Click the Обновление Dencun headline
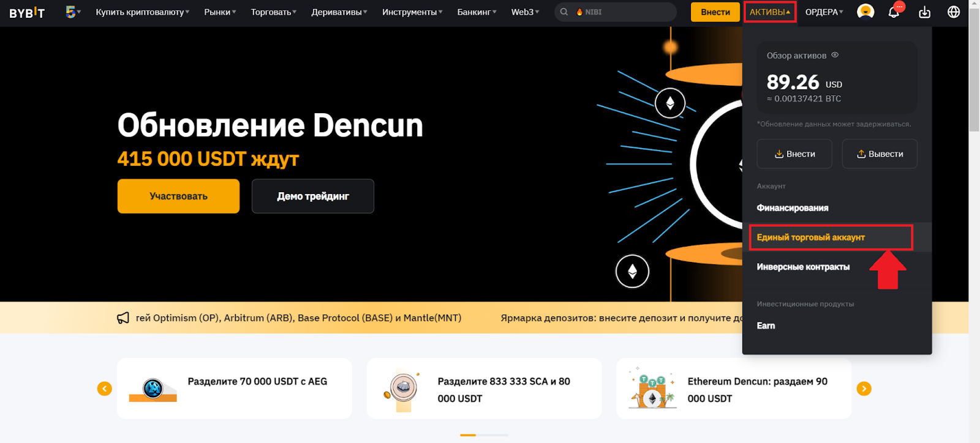 click(x=270, y=125)
